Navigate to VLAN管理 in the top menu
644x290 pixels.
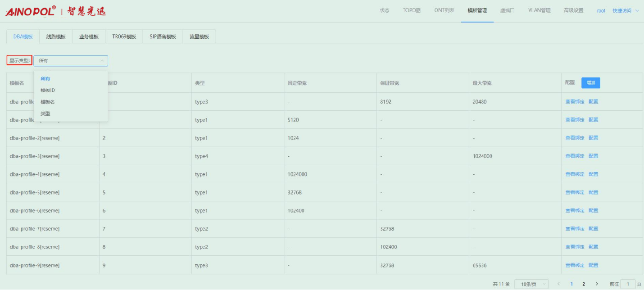coord(539,11)
